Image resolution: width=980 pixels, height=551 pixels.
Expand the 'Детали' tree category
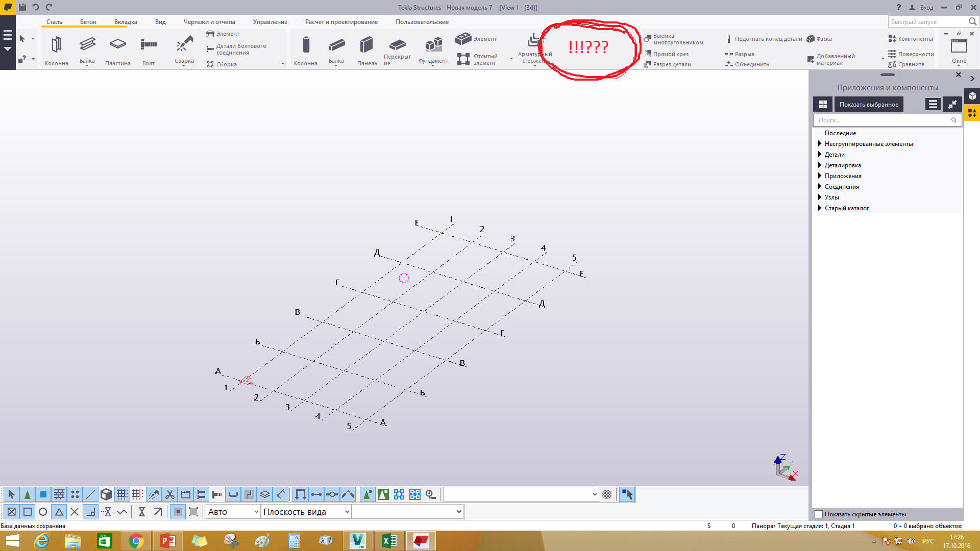pos(820,155)
